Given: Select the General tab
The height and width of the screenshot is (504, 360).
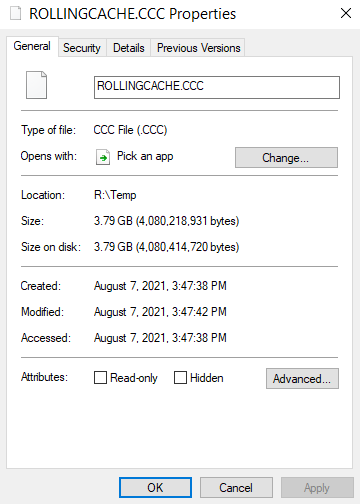Looking at the screenshot, I should (32, 46).
